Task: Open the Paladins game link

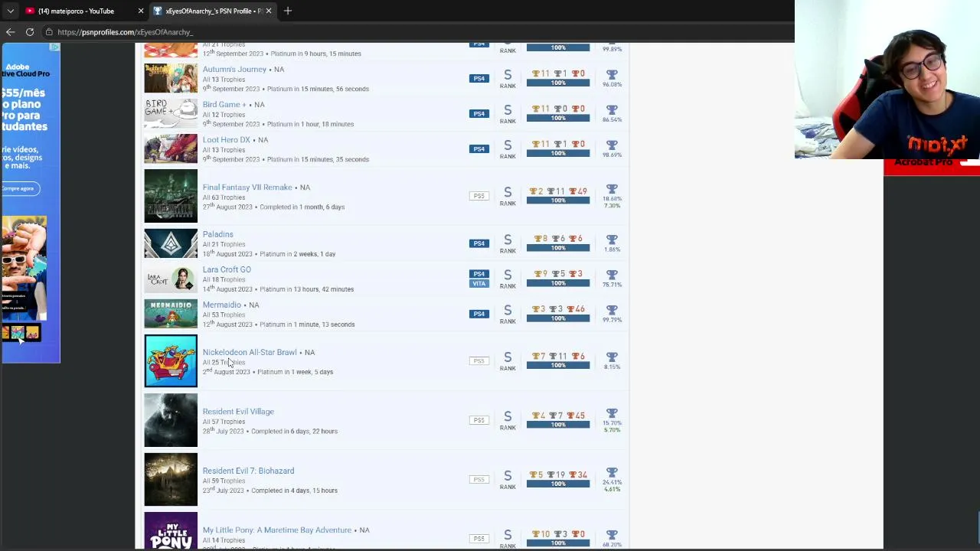Action: (217, 235)
